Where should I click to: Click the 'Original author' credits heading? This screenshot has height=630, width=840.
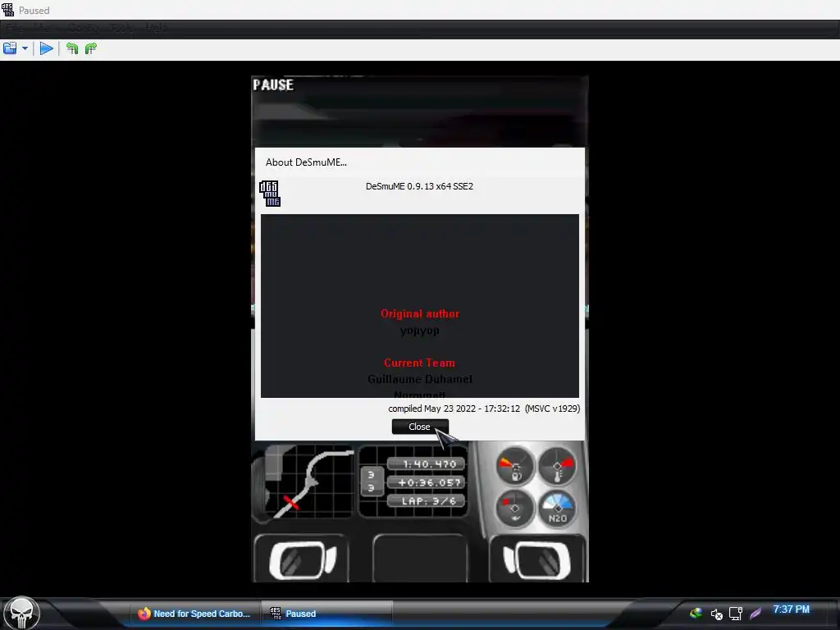point(420,314)
